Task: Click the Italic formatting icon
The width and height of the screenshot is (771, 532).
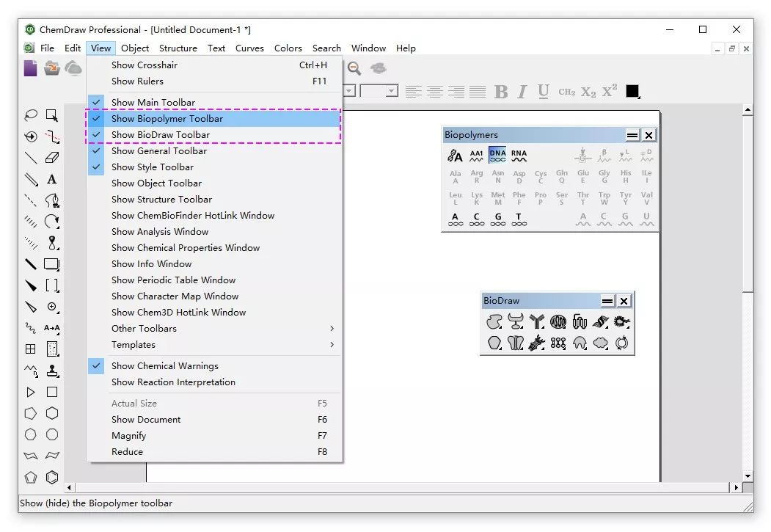Action: pyautogui.click(x=522, y=92)
